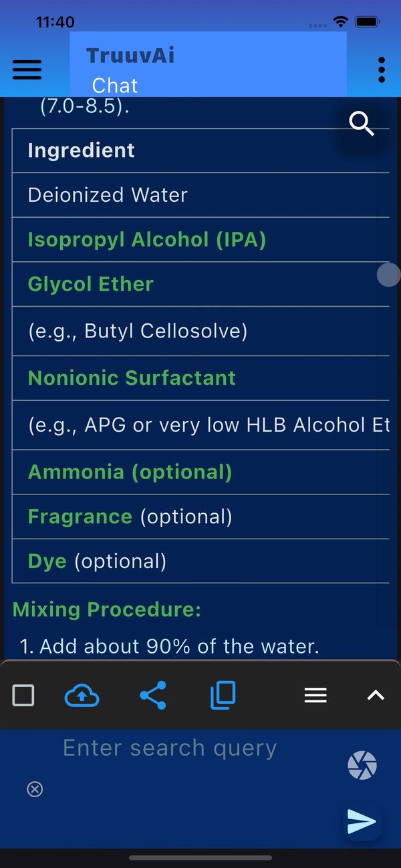Tap the Nonionic Surfactant ingredient
The width and height of the screenshot is (401, 868).
pos(132,378)
